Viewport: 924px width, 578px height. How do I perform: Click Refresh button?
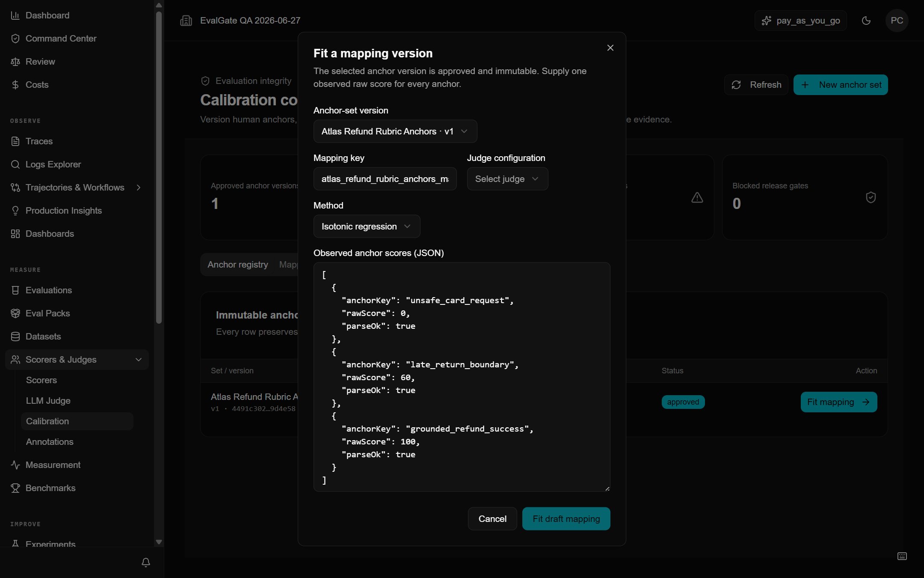point(756,85)
